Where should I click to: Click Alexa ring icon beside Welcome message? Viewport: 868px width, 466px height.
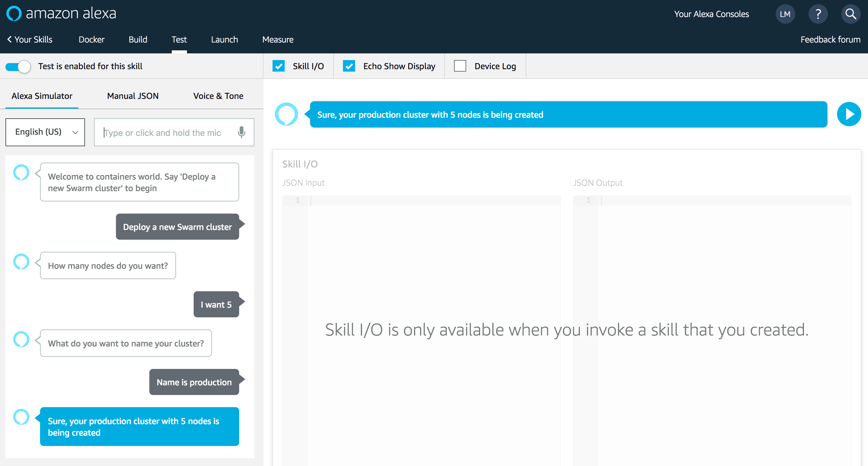point(21,173)
